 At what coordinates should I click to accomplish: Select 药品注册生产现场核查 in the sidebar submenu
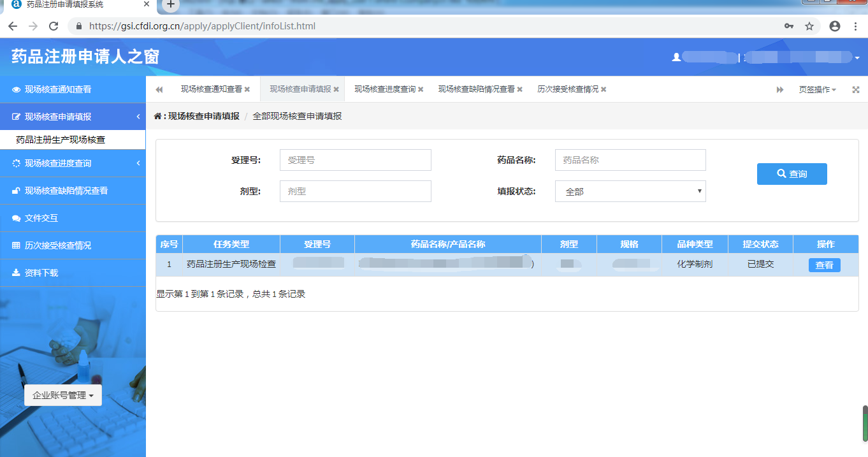(x=61, y=140)
